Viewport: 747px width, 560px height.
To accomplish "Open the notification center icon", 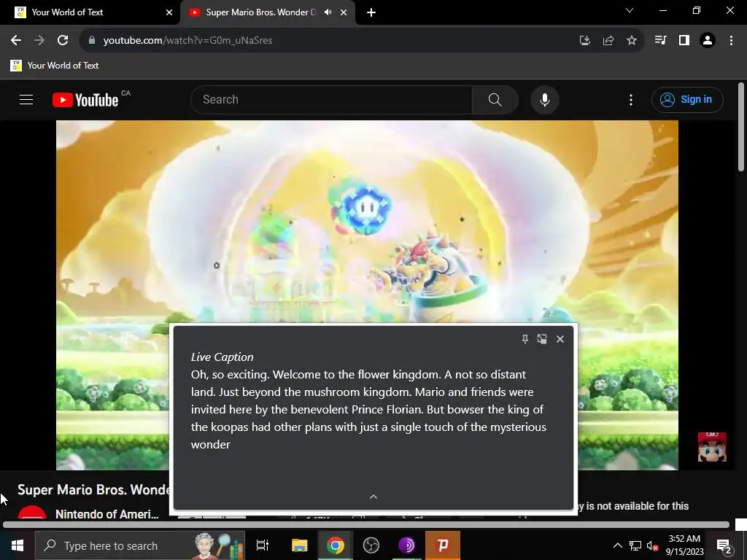I will pos(724,545).
